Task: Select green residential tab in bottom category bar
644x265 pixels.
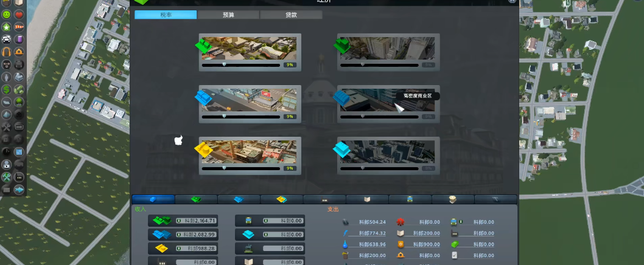Action: coord(197,199)
